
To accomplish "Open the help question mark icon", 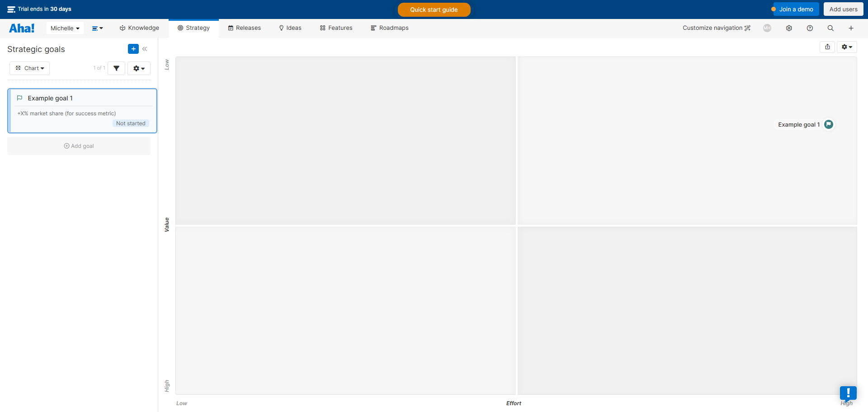I will (810, 28).
